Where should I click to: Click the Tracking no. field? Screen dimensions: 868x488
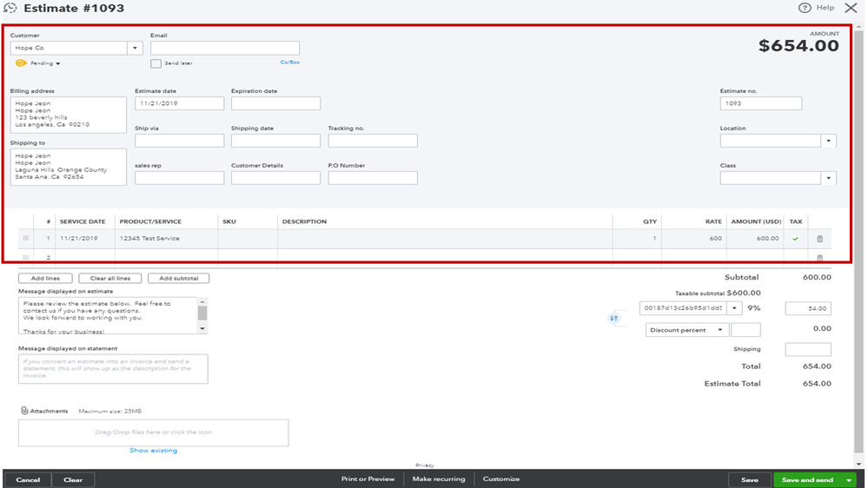(373, 141)
